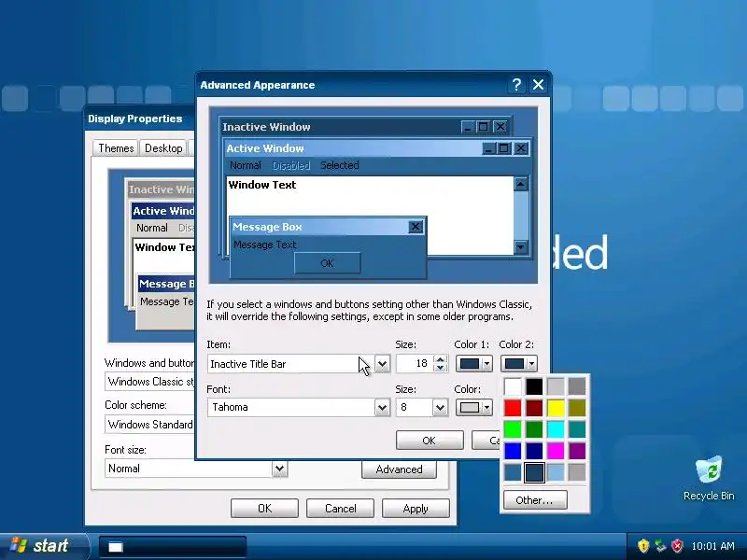Pick the navy blue color swatch
The image size is (747, 560).
coord(534,451)
